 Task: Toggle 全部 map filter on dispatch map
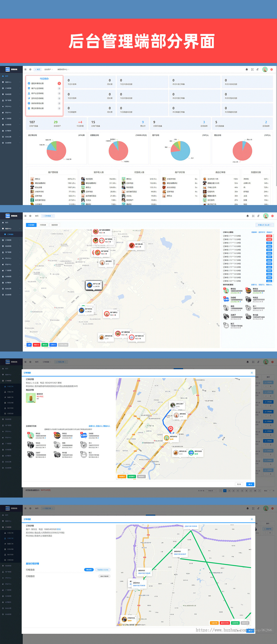tap(29, 345)
